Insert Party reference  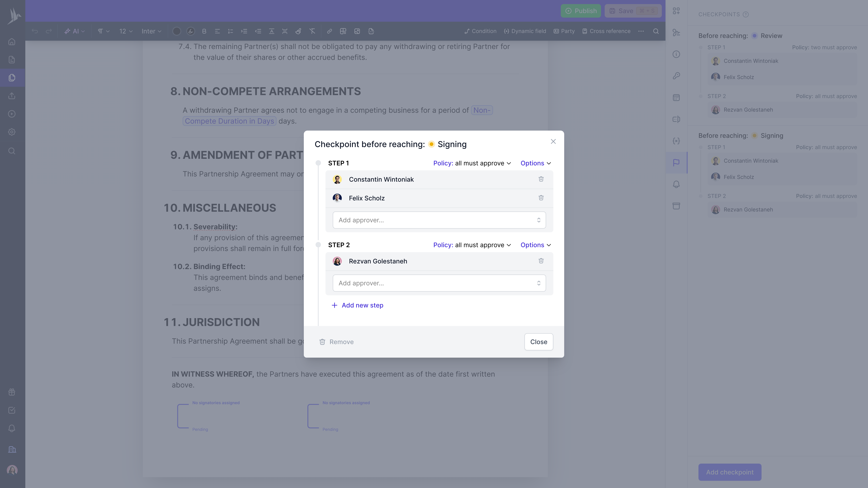[564, 31]
